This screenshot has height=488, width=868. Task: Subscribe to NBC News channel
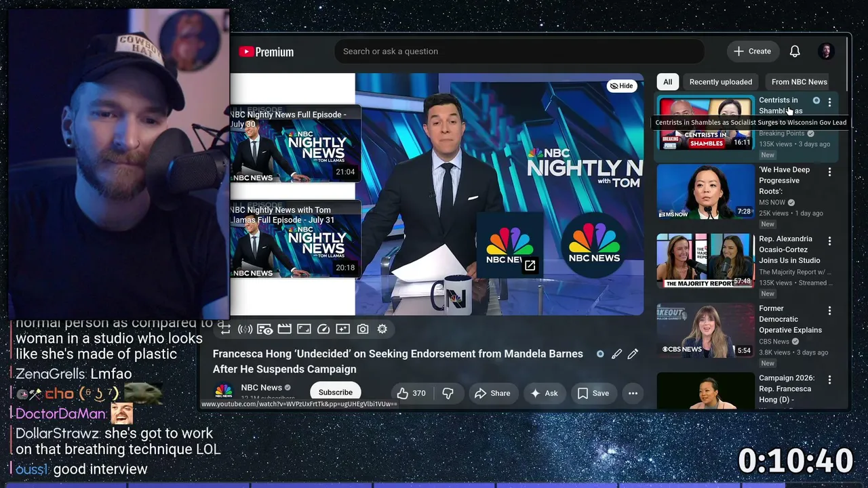click(336, 392)
